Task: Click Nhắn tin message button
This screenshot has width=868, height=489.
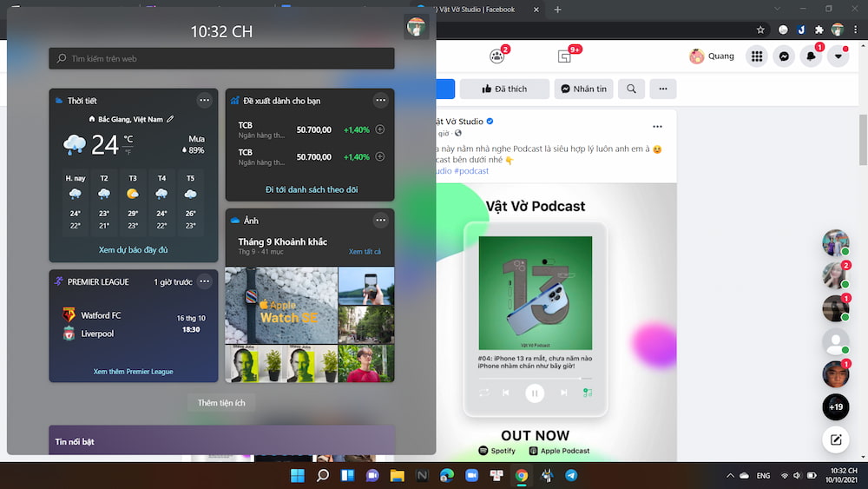Action: (583, 89)
